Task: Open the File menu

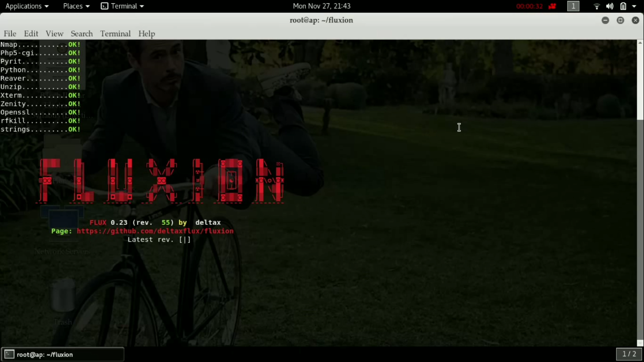Action: [x=9, y=33]
